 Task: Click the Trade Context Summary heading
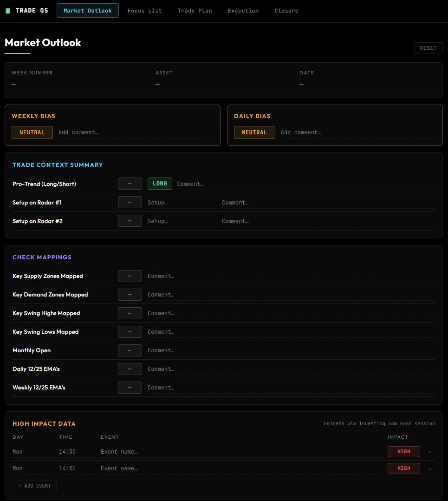click(58, 165)
